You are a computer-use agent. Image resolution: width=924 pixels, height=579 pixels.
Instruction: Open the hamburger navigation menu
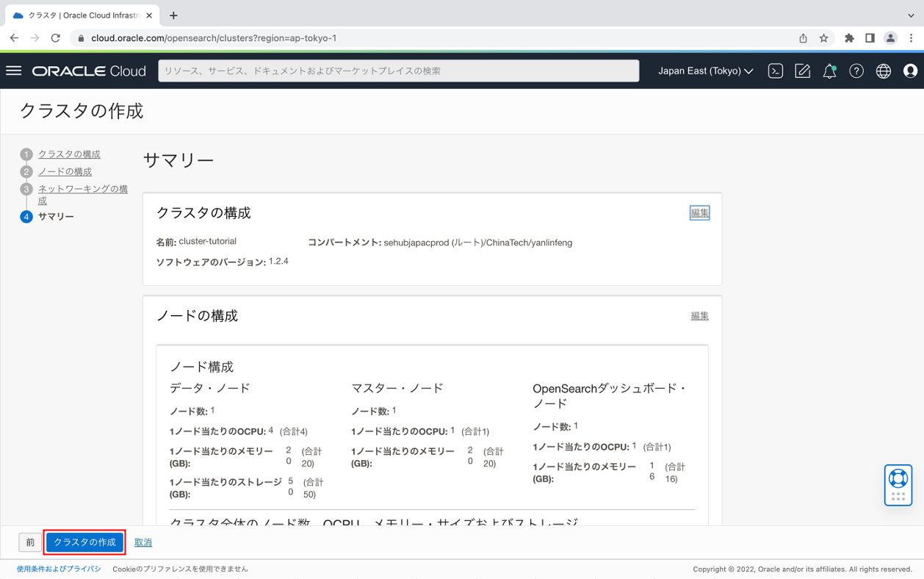point(13,71)
